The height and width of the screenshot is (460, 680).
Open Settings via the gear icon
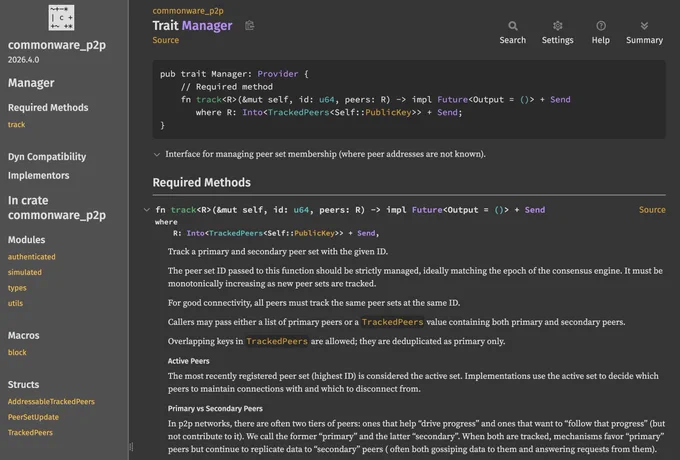[558, 26]
